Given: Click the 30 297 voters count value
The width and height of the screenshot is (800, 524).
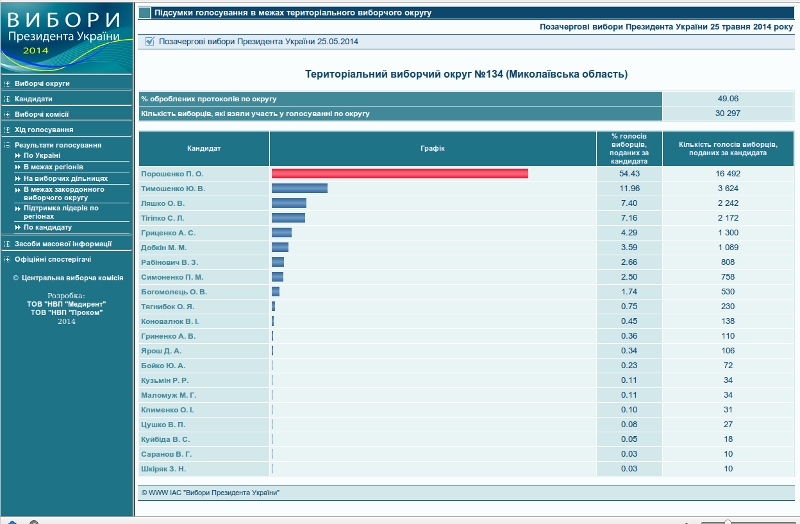Looking at the screenshot, I should [x=728, y=114].
